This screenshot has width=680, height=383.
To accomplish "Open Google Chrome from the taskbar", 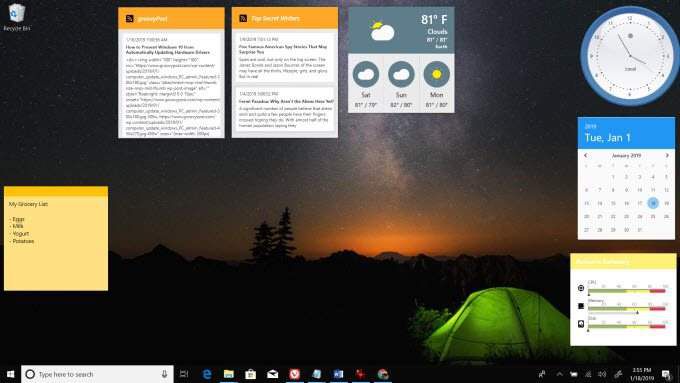I will tap(382, 374).
